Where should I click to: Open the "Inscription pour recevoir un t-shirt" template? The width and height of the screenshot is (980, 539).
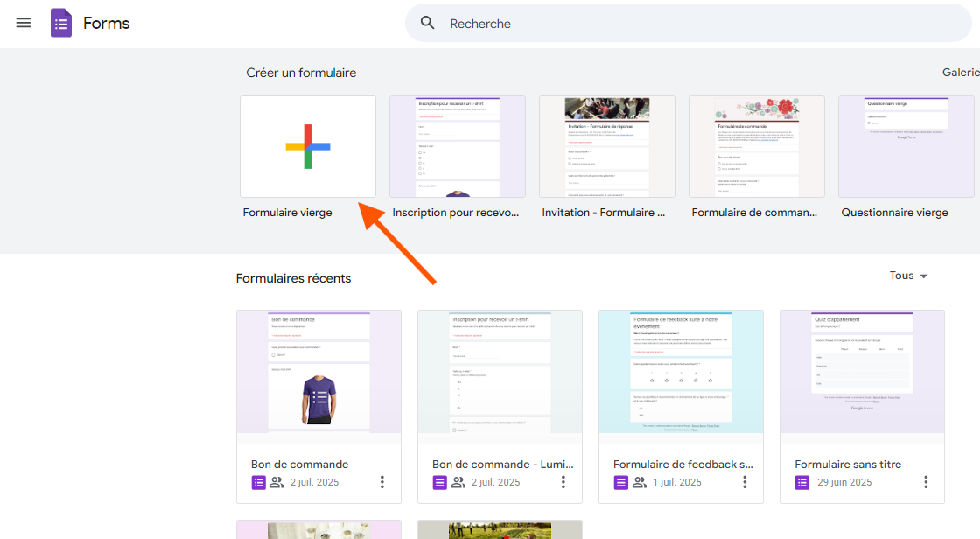(x=457, y=146)
